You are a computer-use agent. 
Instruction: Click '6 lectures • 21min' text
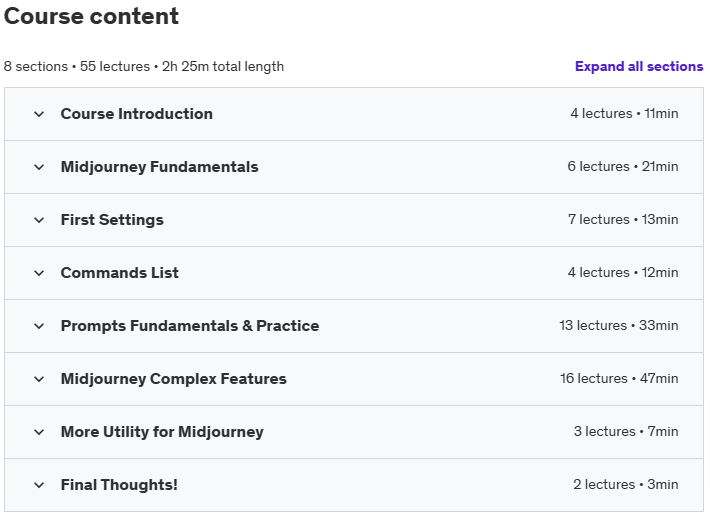pyautogui.click(x=623, y=166)
